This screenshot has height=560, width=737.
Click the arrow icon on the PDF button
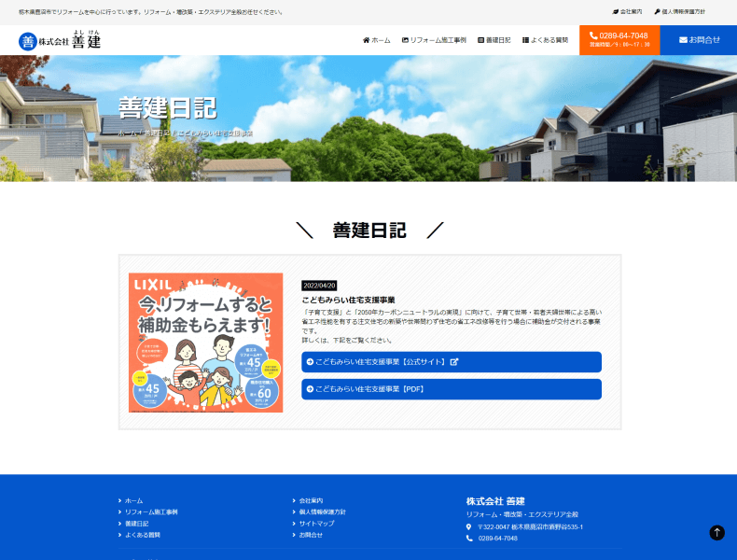[x=310, y=389]
